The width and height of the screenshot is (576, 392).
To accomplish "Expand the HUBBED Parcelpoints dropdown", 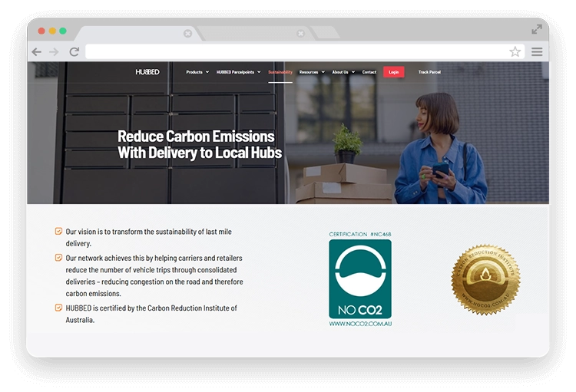I will (x=239, y=72).
